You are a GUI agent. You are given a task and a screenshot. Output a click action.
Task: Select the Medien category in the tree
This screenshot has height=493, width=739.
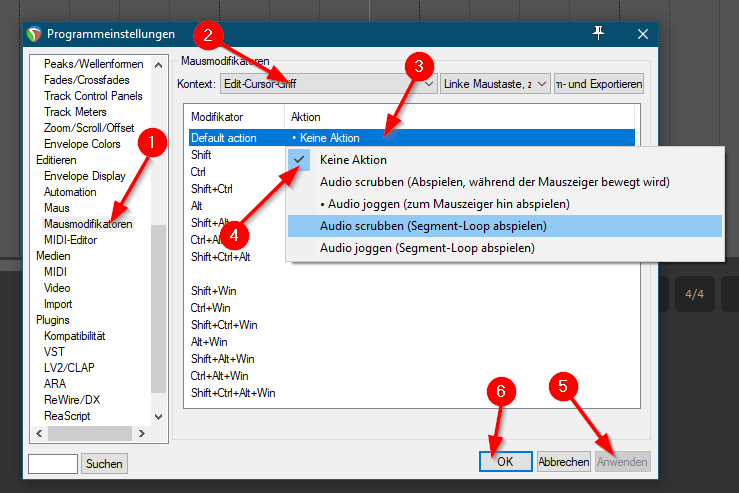(x=53, y=256)
